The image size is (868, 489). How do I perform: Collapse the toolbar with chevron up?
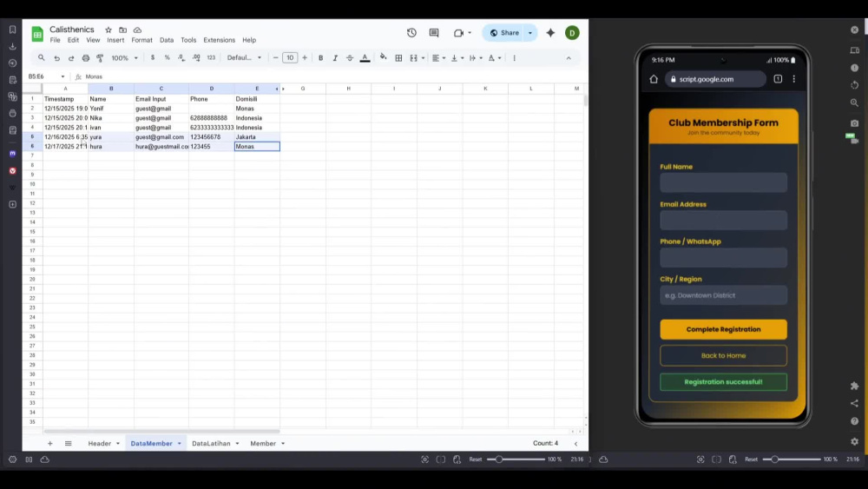pos(569,57)
